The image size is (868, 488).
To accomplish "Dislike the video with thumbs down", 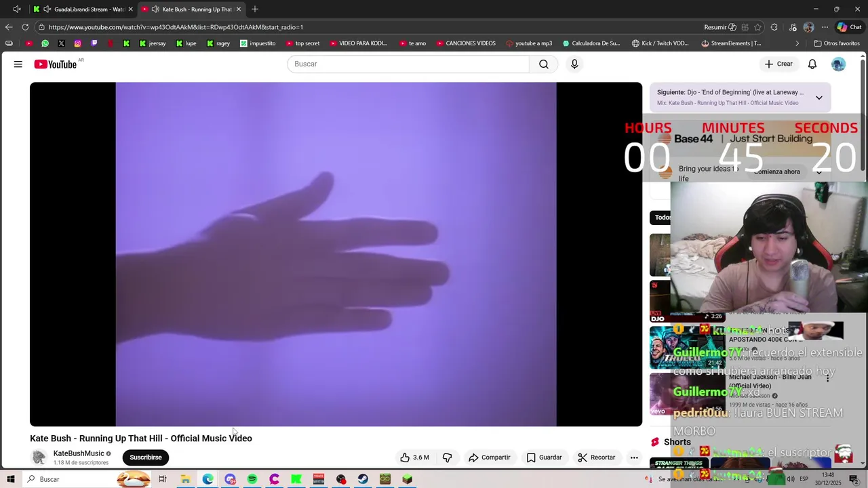I will coord(447,457).
